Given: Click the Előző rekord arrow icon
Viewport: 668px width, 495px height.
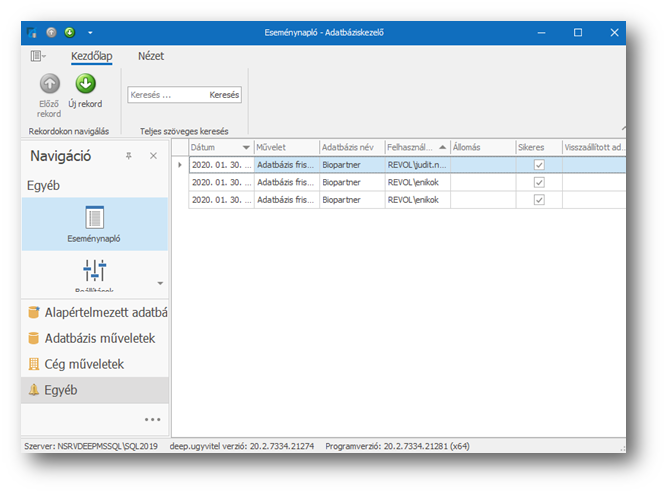Looking at the screenshot, I should point(49,85).
